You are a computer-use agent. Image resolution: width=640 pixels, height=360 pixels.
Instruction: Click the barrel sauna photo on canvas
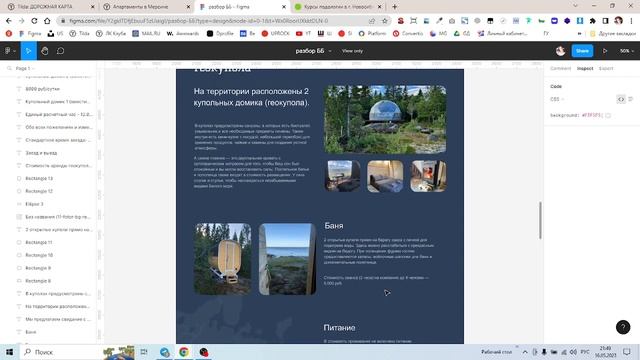pos(222,259)
